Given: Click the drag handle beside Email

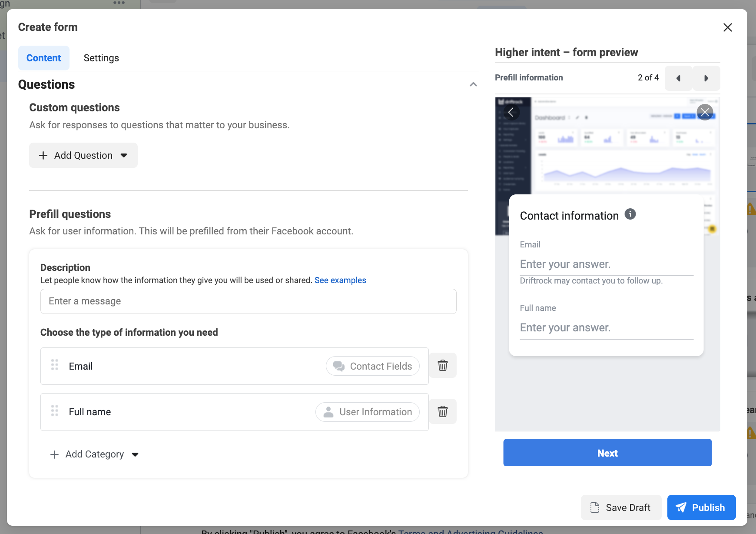Looking at the screenshot, I should pos(55,365).
